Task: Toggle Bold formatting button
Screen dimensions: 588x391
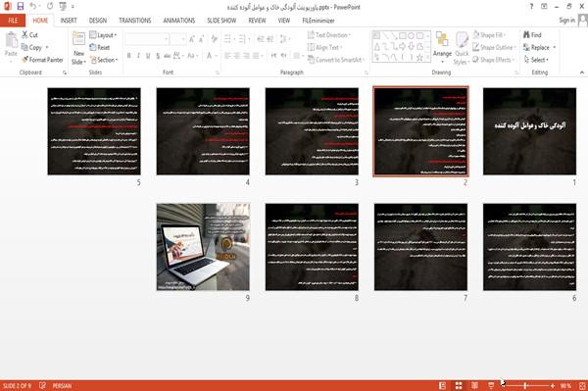Action: click(128, 56)
